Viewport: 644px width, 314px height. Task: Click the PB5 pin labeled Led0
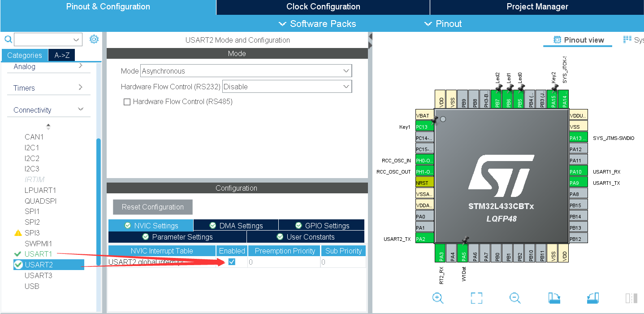tap(519, 99)
